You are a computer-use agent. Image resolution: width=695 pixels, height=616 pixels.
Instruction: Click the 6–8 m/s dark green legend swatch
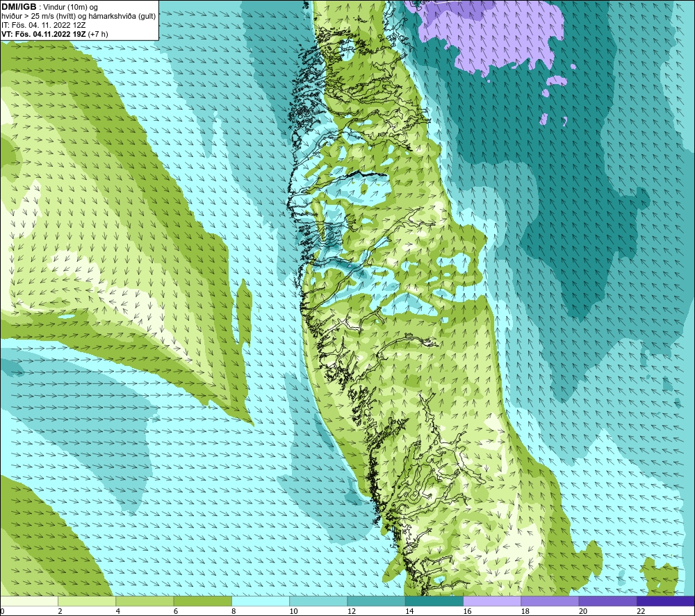(x=202, y=601)
